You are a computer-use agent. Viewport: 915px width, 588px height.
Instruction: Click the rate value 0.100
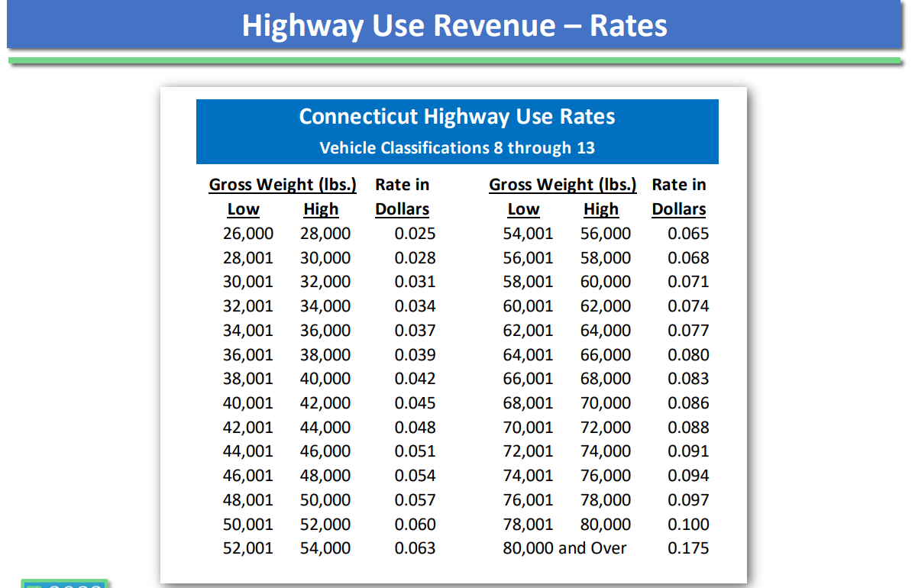point(689,525)
